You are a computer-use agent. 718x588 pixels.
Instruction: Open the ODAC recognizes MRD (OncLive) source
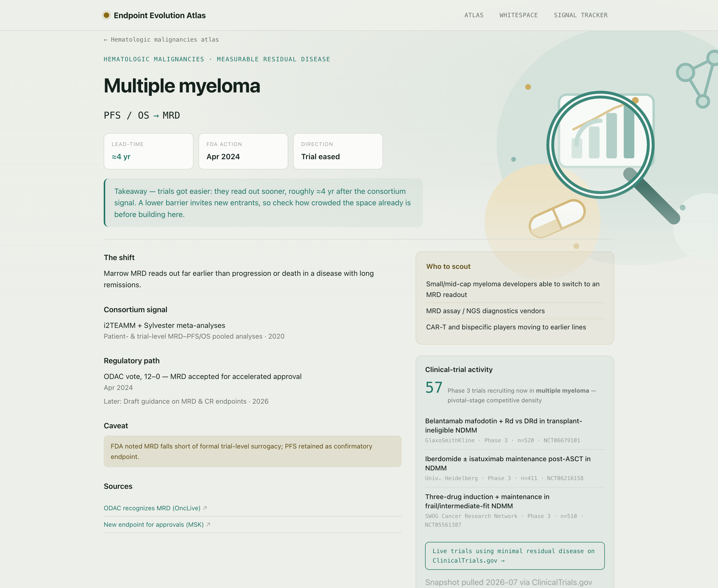coord(152,508)
